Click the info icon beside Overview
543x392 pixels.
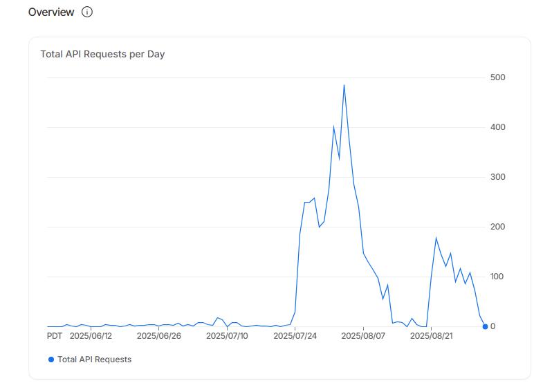[x=87, y=12]
